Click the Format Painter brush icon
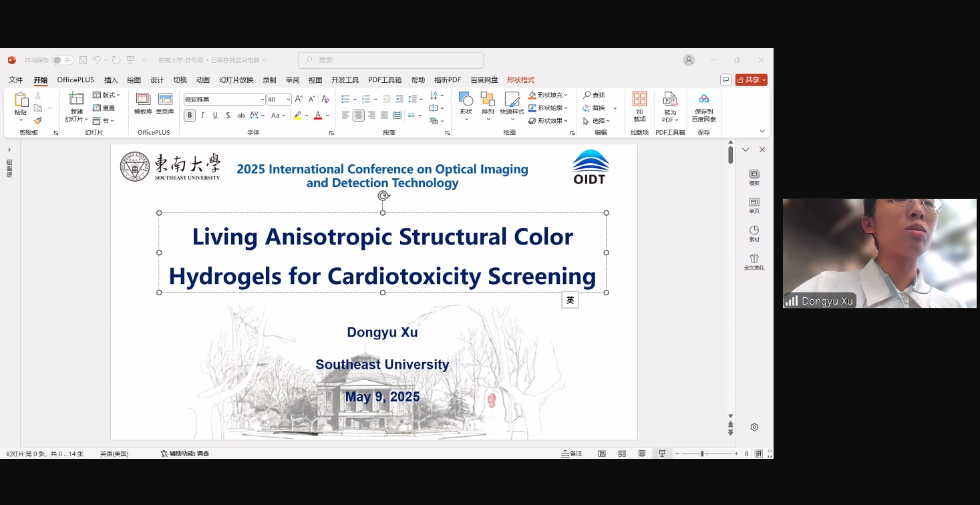 pos(38,121)
